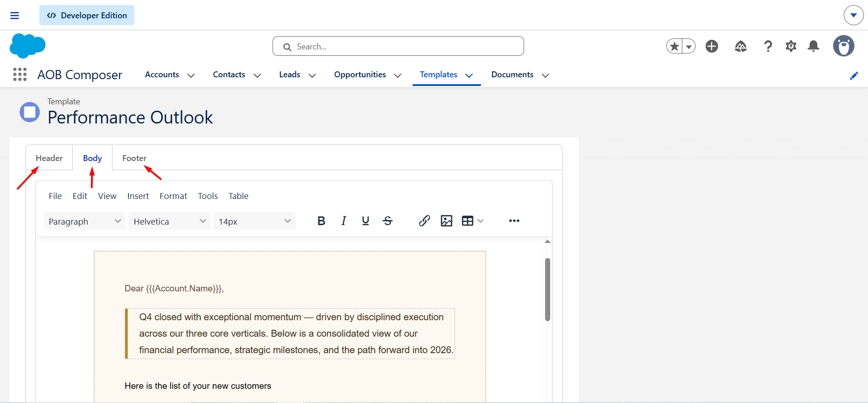The image size is (868, 403).
Task: Click the Global Actions plus icon
Action: click(712, 46)
